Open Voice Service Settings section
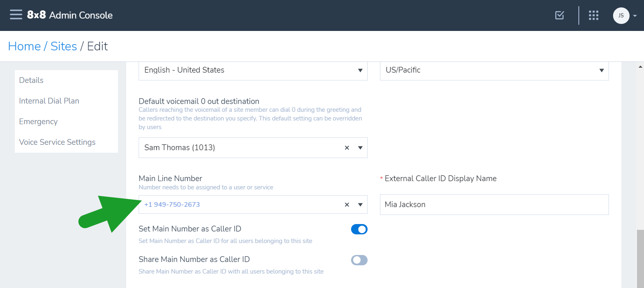 point(57,142)
